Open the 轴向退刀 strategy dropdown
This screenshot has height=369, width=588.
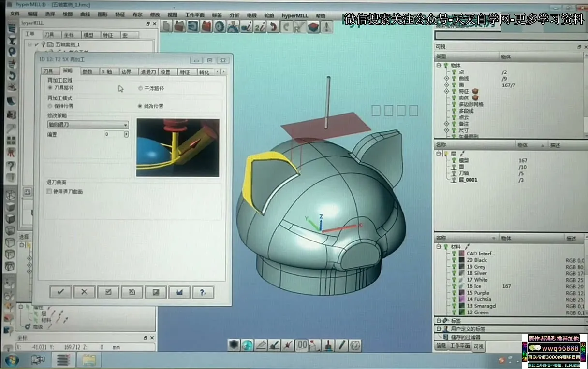coord(88,125)
